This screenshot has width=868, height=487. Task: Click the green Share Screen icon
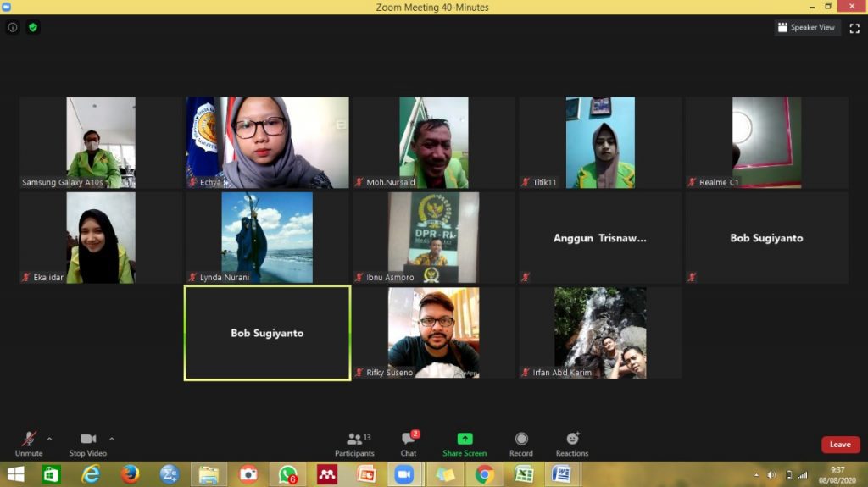coord(465,438)
